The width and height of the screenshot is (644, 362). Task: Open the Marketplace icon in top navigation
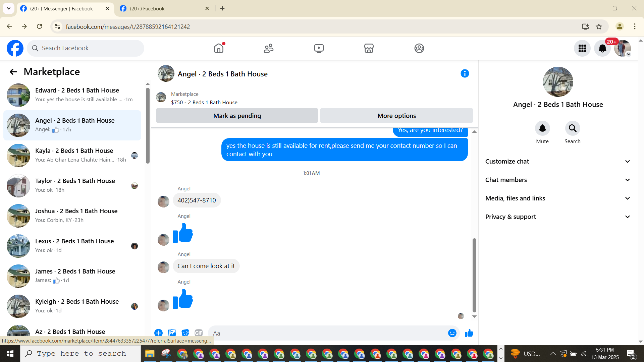click(369, 48)
